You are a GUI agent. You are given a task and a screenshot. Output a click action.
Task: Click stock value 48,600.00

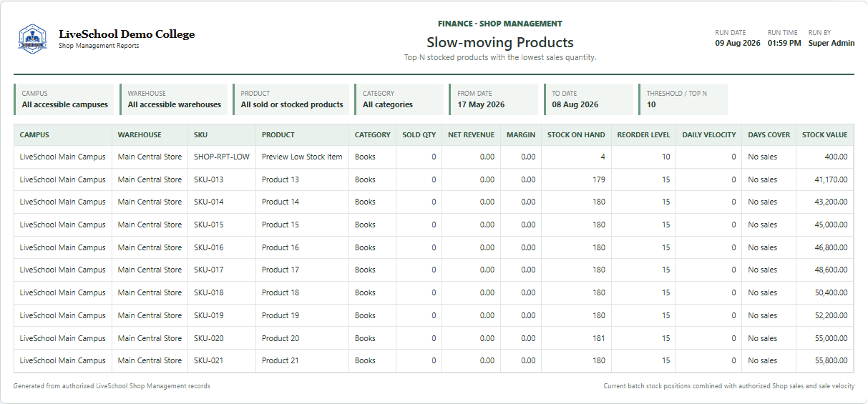pyautogui.click(x=830, y=270)
